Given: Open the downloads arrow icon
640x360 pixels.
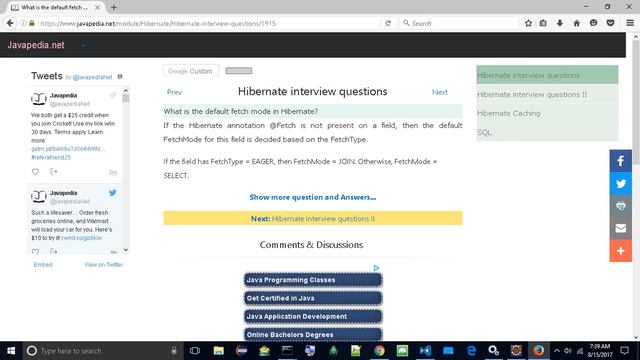Looking at the screenshot, I should pyautogui.click(x=560, y=23).
